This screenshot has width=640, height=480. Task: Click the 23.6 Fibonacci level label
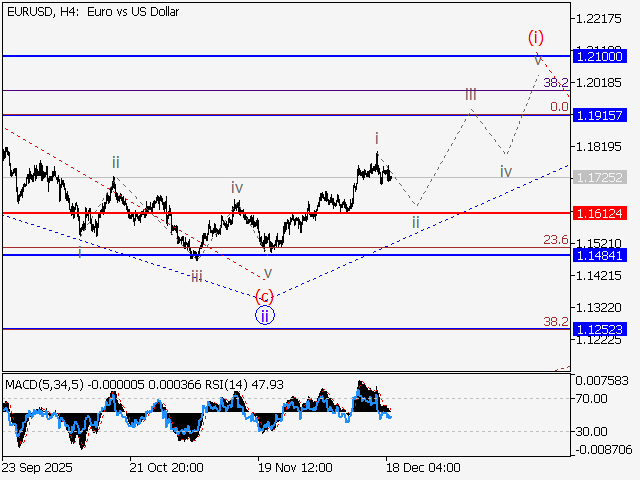point(555,240)
